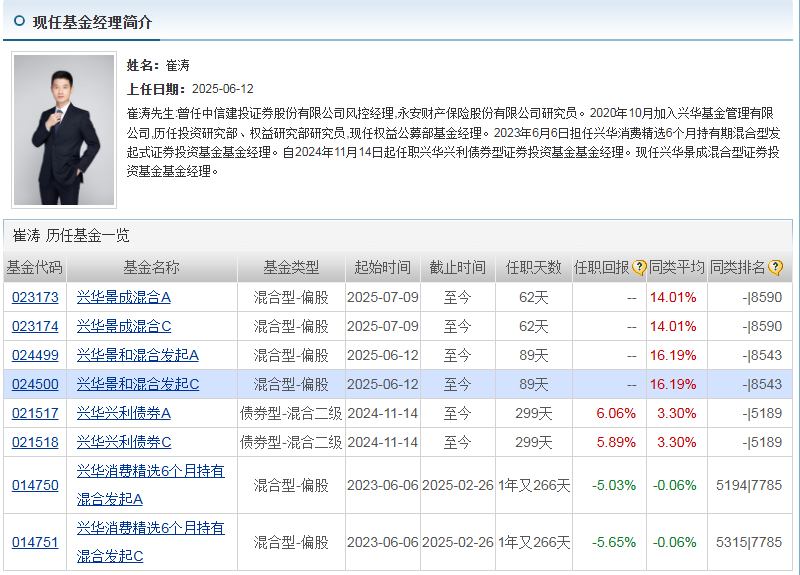Click the help icon next to 任职回报
Image resolution: width=800 pixels, height=575 pixels.
639,267
